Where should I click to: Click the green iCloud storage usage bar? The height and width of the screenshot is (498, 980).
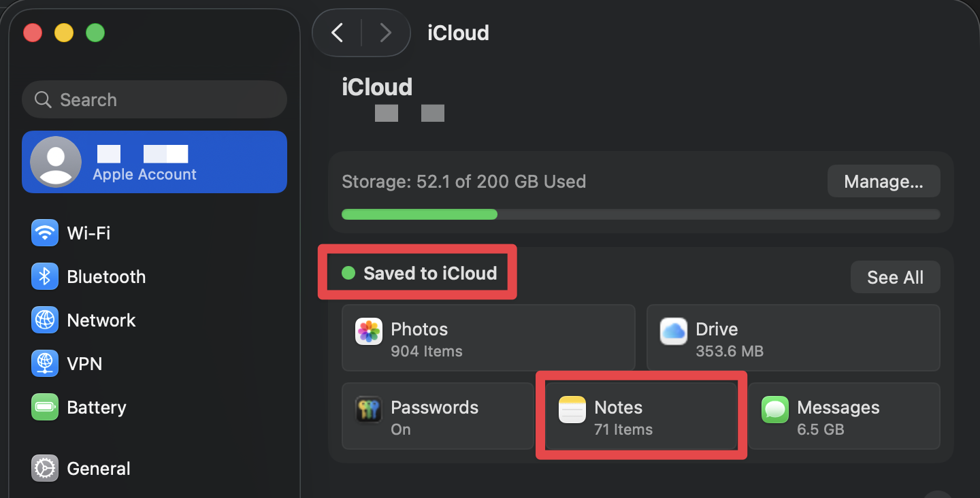point(420,214)
